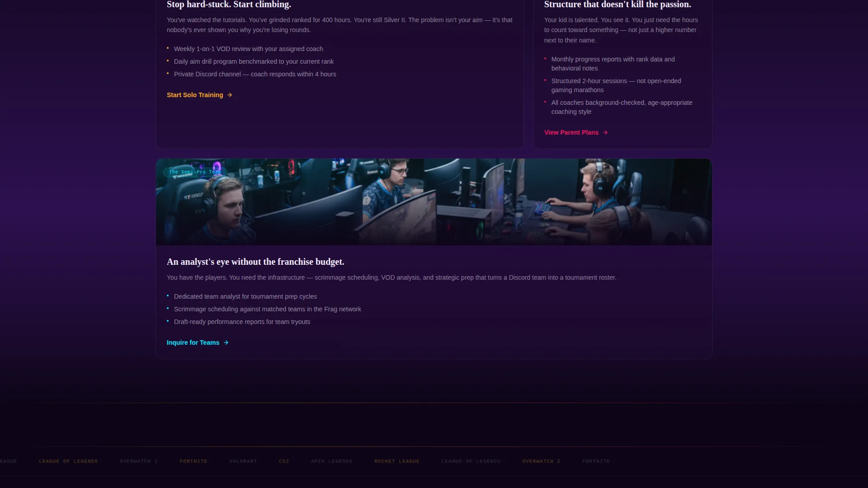Click 'You have the players' description paragraph
This screenshot has width=868, height=488.
click(392, 277)
